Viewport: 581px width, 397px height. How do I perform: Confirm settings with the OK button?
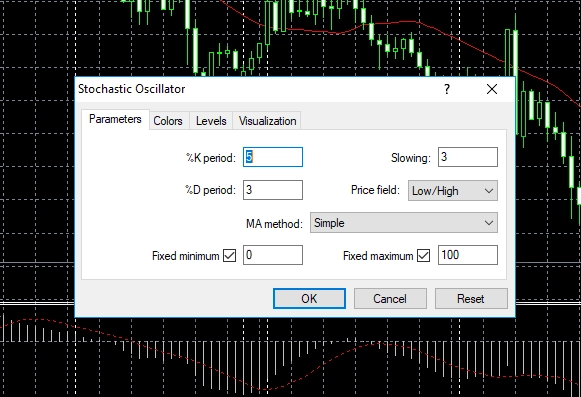click(x=309, y=298)
